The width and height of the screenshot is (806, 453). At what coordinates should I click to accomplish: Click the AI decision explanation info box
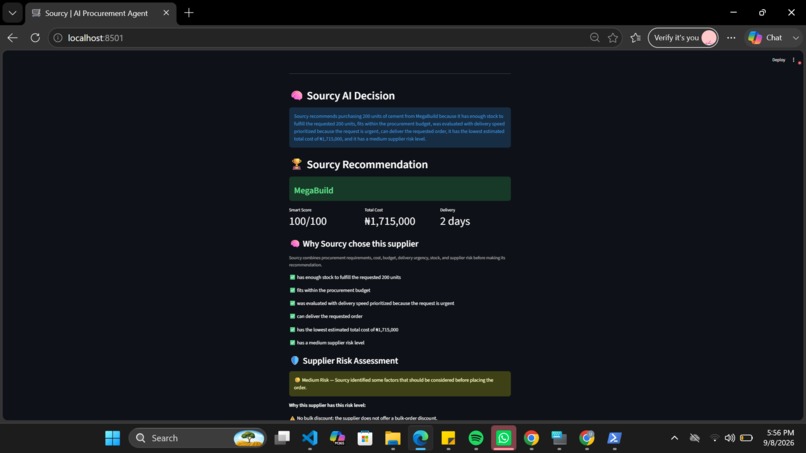(400, 128)
